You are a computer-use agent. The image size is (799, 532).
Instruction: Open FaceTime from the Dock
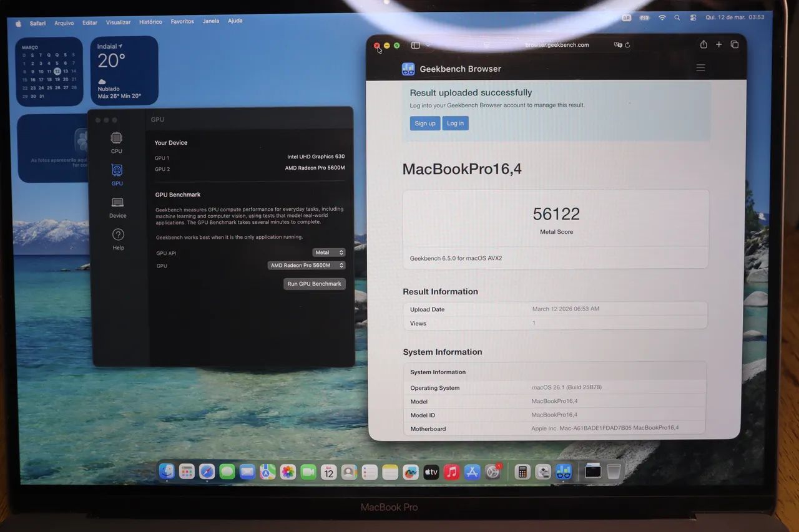coord(308,472)
